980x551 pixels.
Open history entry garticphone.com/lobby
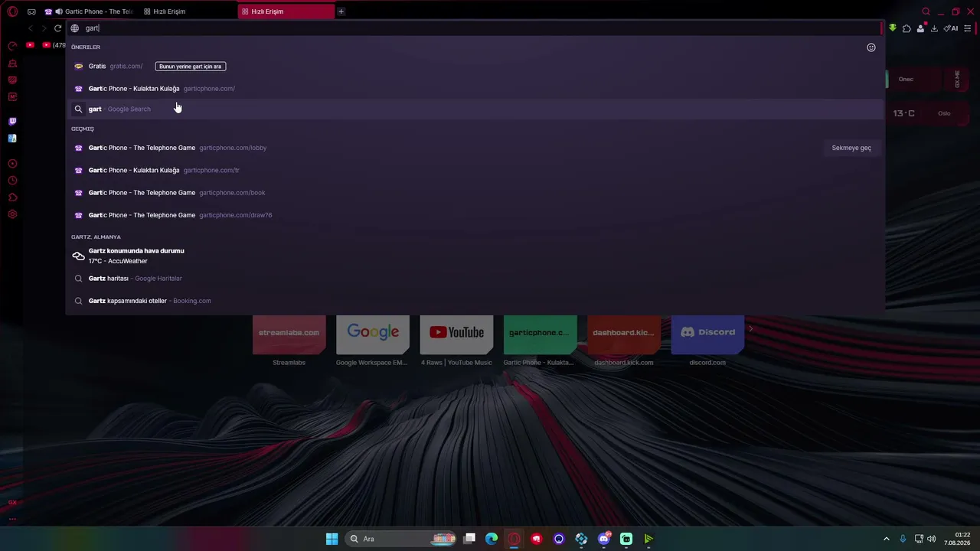pyautogui.click(x=475, y=148)
